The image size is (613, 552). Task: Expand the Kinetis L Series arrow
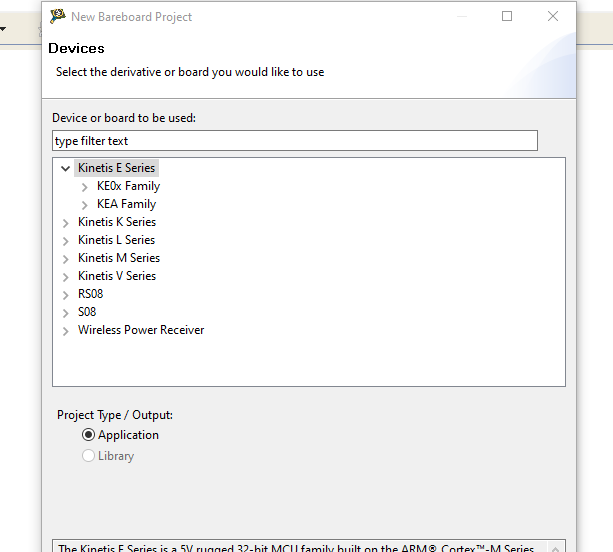[66, 241]
